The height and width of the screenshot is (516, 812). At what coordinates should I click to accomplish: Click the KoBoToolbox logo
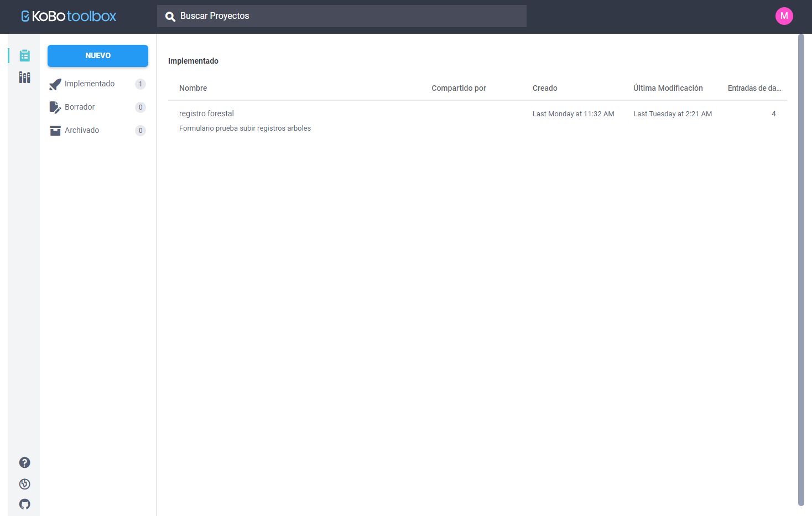[x=69, y=16]
